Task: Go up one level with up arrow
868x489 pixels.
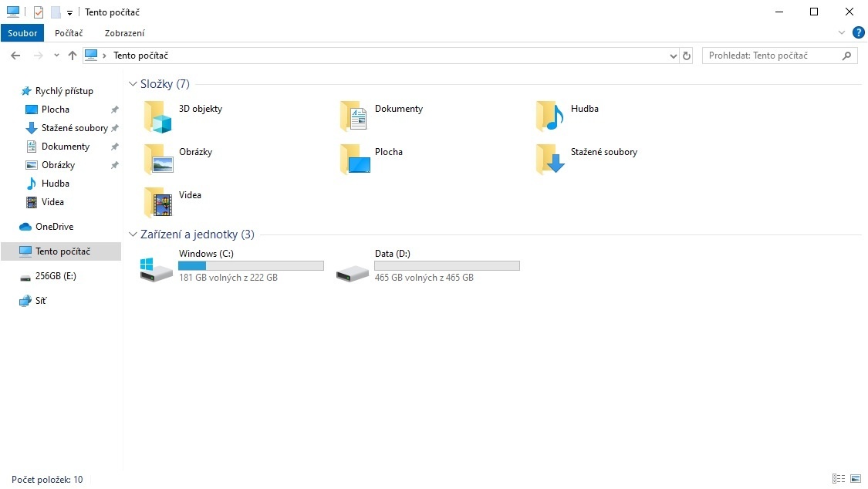Action: click(x=73, y=56)
